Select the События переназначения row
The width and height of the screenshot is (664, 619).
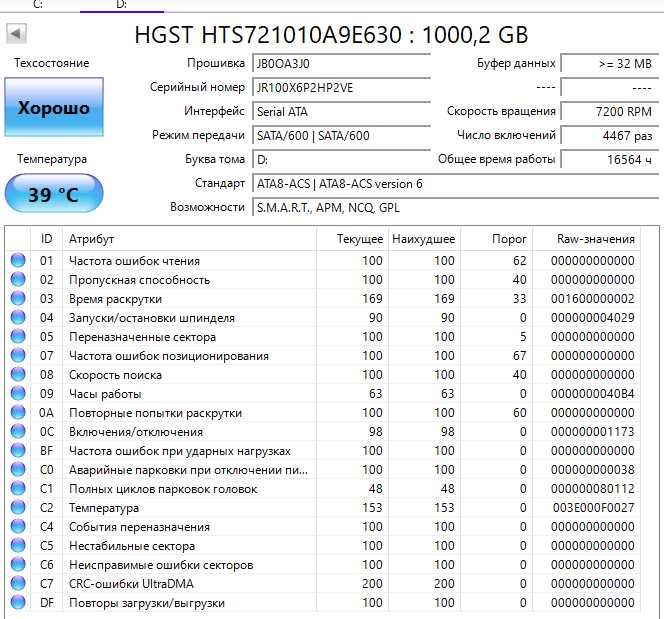(x=323, y=527)
